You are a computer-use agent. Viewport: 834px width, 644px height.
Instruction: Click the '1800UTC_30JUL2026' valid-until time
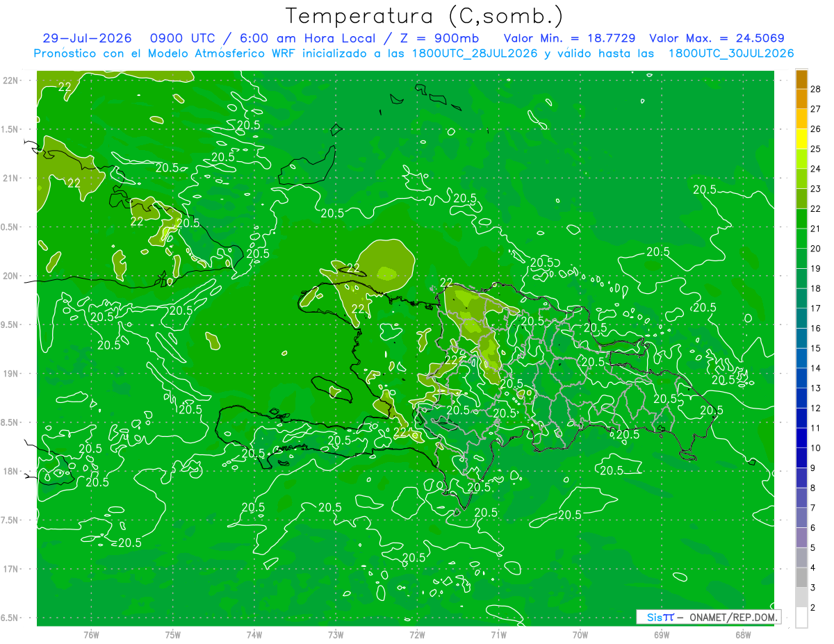click(x=731, y=53)
